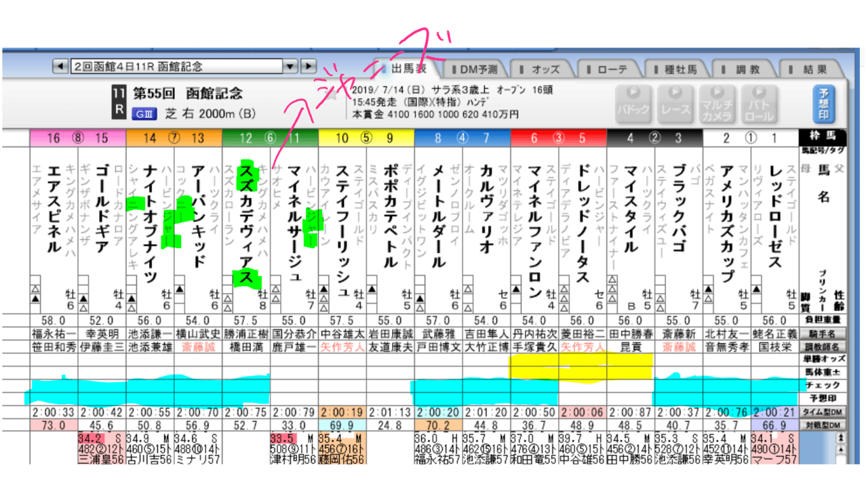The width and height of the screenshot is (868, 480).
Task: Click the next race arrow button
Action: pyautogui.click(x=308, y=67)
